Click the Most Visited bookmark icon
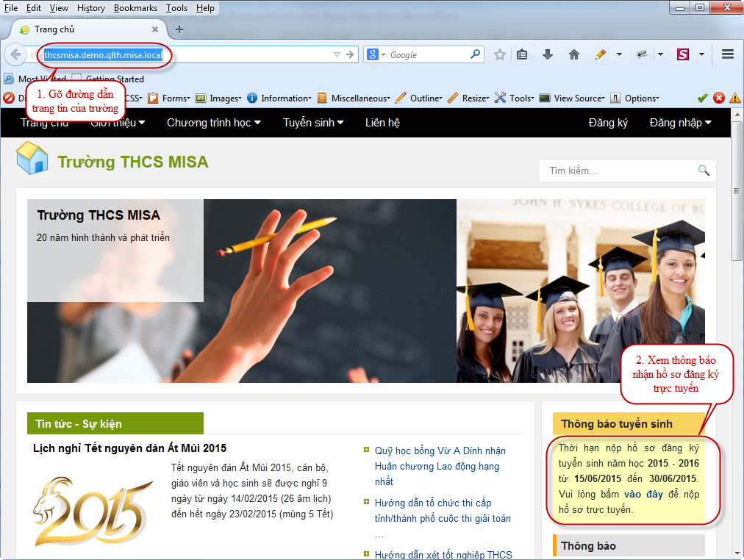 9,79
